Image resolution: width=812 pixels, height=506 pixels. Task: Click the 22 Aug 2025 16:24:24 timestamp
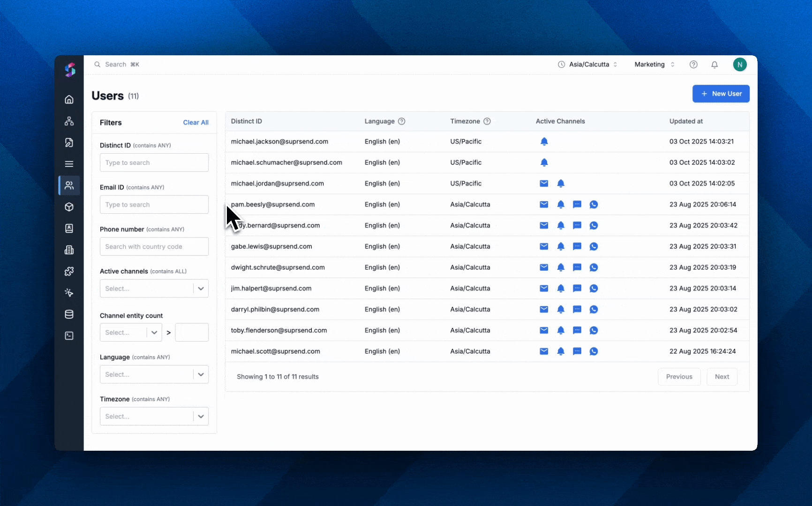click(x=702, y=351)
